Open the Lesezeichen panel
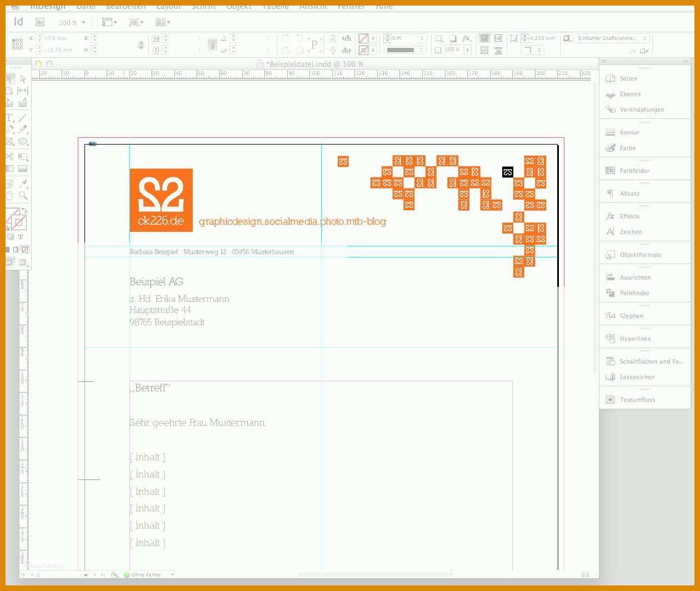Screen dimensions: 700x591 pyautogui.click(x=644, y=377)
